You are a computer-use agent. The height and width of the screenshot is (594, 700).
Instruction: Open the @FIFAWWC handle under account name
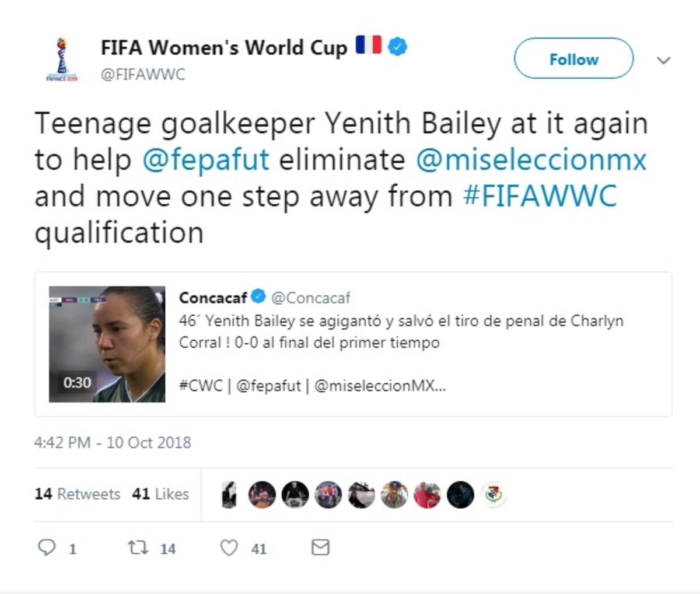click(143, 75)
